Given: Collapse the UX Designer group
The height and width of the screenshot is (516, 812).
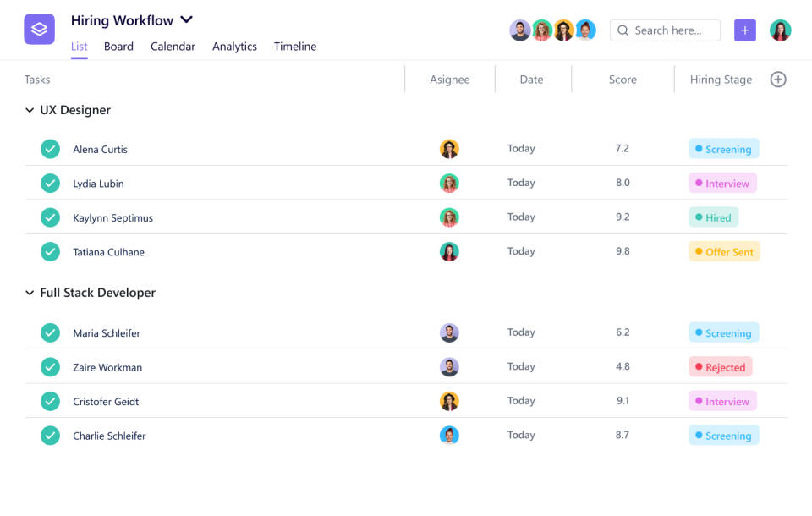Looking at the screenshot, I should click(x=30, y=111).
